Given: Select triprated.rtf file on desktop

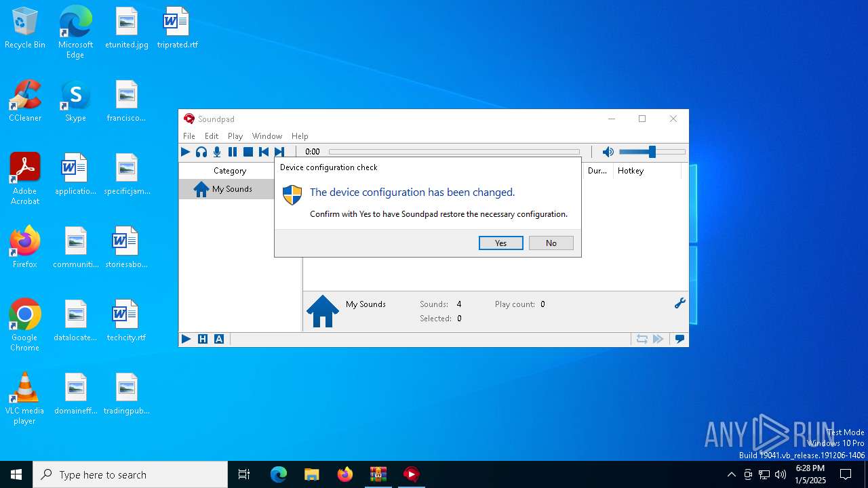Looking at the screenshot, I should point(177,28).
